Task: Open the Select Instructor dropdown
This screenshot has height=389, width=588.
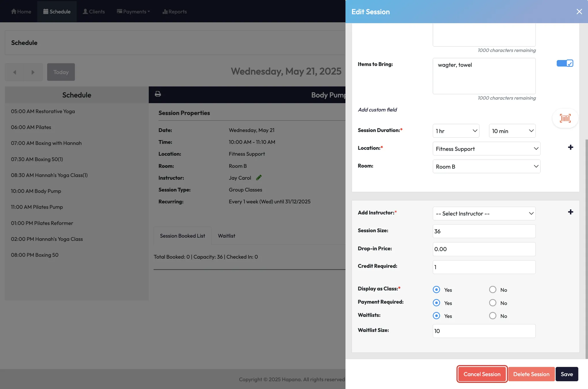Action: tap(484, 213)
